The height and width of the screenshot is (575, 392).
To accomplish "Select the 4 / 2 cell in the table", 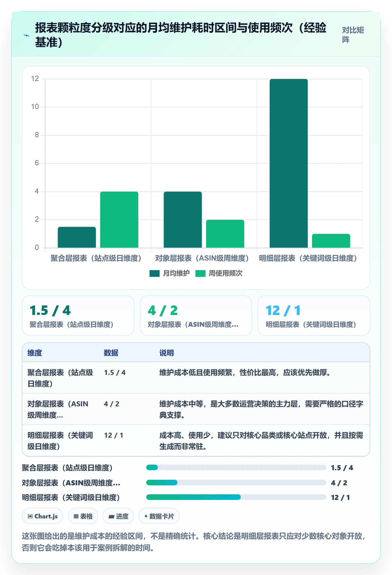I will tap(111, 404).
